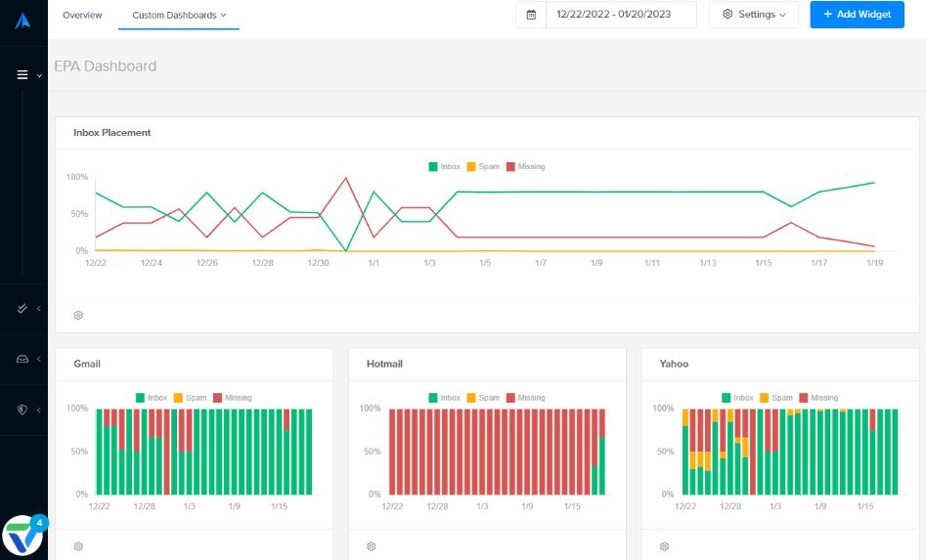Click the red Missing swatch in Hotmail legend

pos(511,398)
